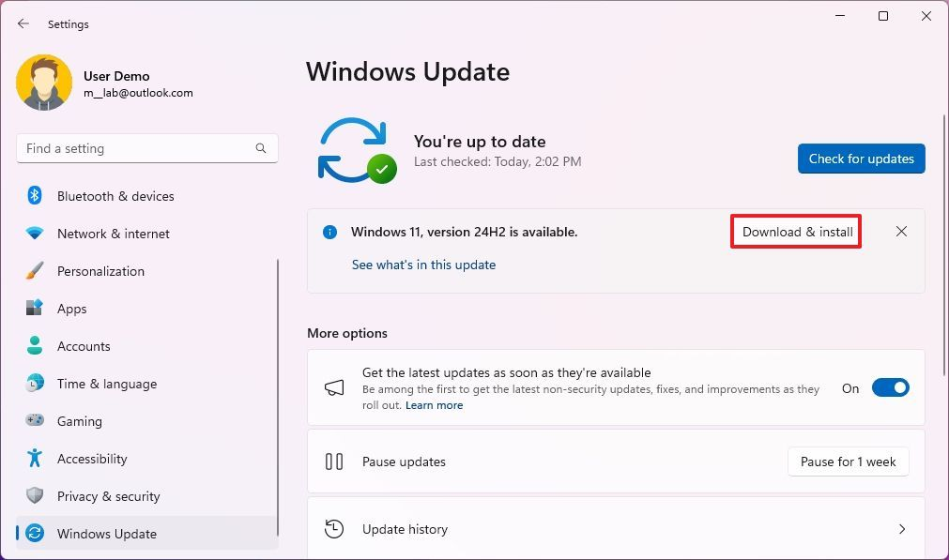Image resolution: width=949 pixels, height=560 pixels.
Task: Open Accounts settings
Action: coord(145,346)
